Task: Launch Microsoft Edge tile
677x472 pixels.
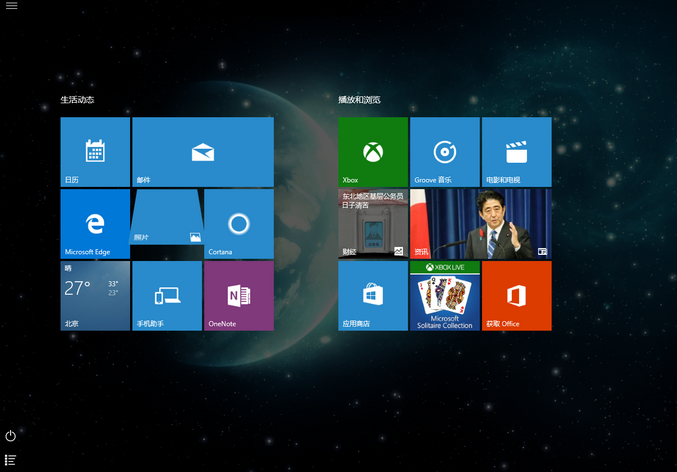Action: [x=95, y=224]
